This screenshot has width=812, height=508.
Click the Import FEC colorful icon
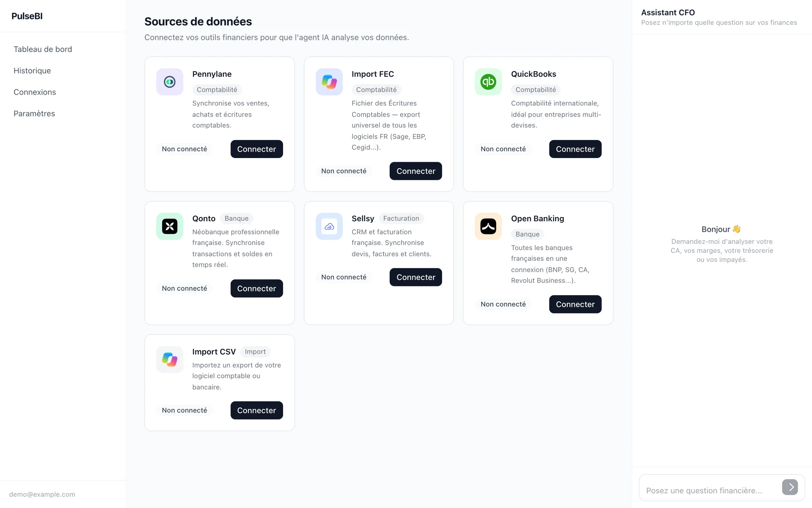click(x=329, y=82)
